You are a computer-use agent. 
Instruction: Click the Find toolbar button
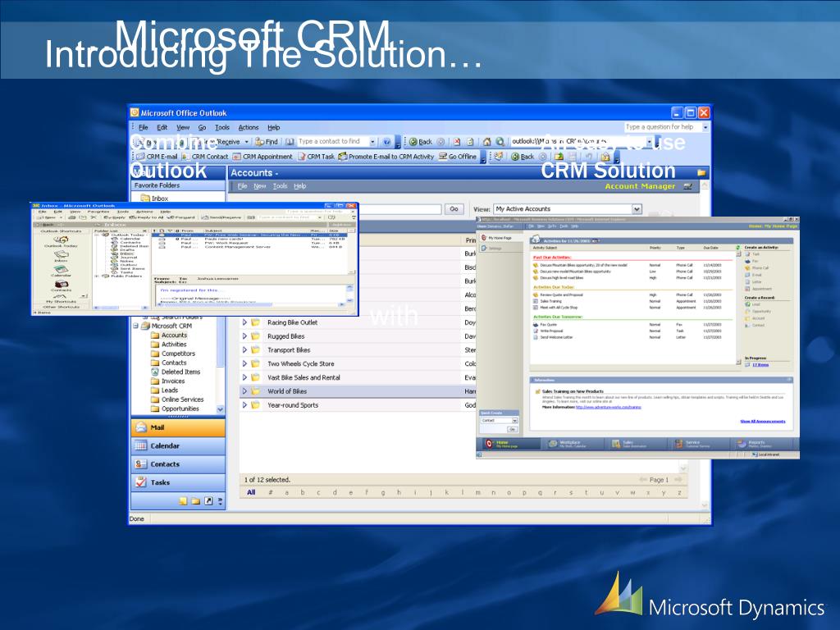pos(267,141)
